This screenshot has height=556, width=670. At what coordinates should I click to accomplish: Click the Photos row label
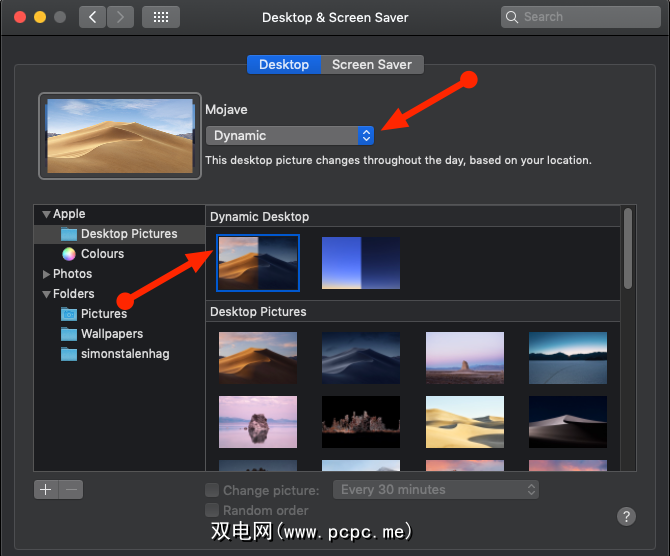(x=72, y=274)
